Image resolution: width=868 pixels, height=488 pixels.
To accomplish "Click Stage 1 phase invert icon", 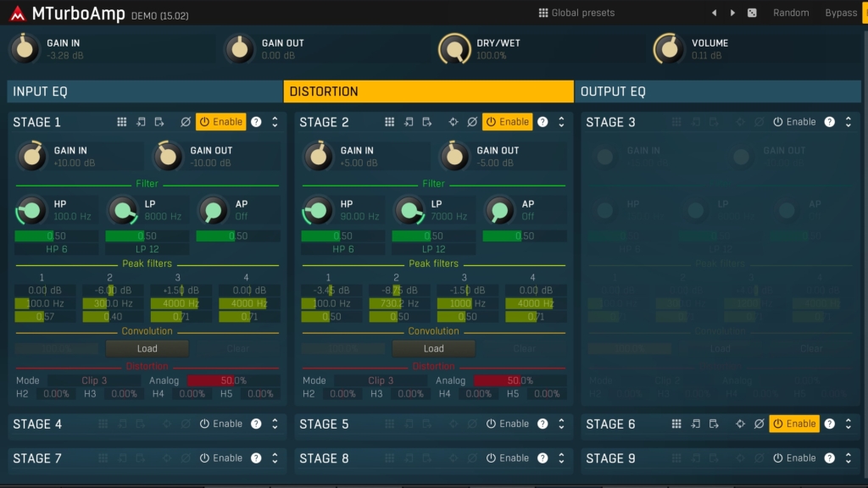I will [x=186, y=122].
